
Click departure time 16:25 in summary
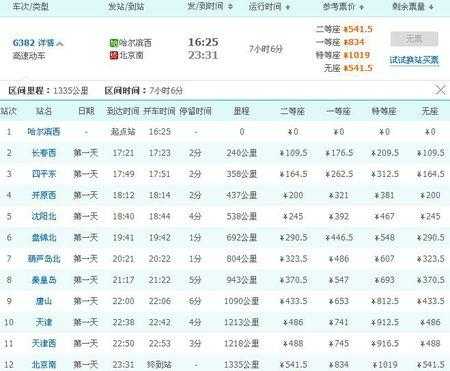click(203, 42)
